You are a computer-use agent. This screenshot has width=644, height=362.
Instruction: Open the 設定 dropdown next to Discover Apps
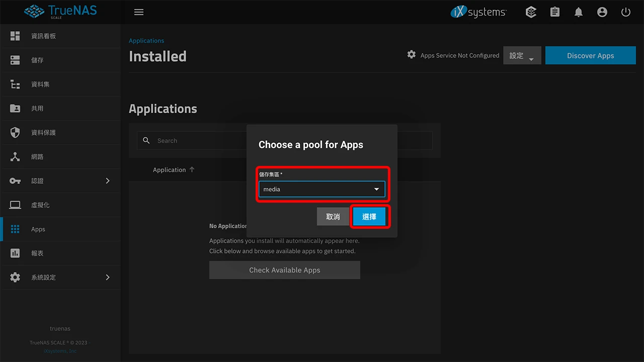pos(522,55)
